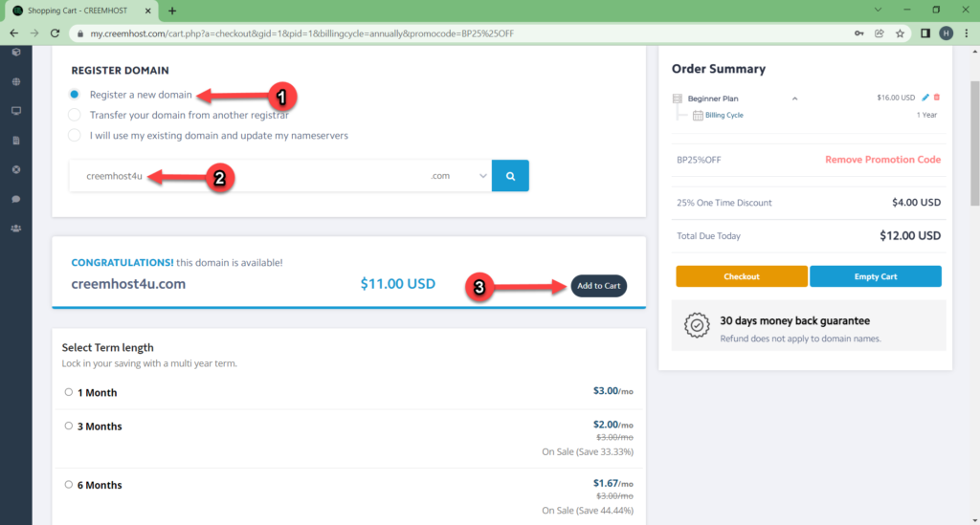The height and width of the screenshot is (525, 980).
Task: Open the users group icon in the sidebar
Action: 16,229
